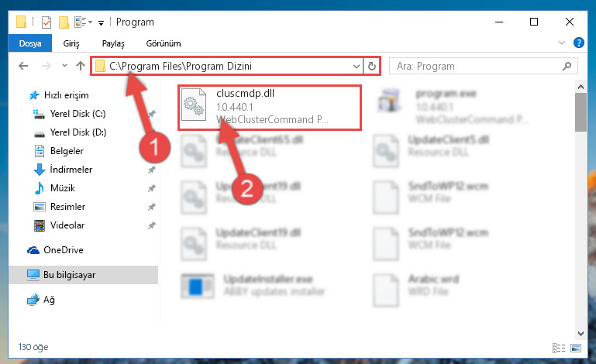
Task: Open the Paylaş ribbon tab
Action: coord(113,43)
